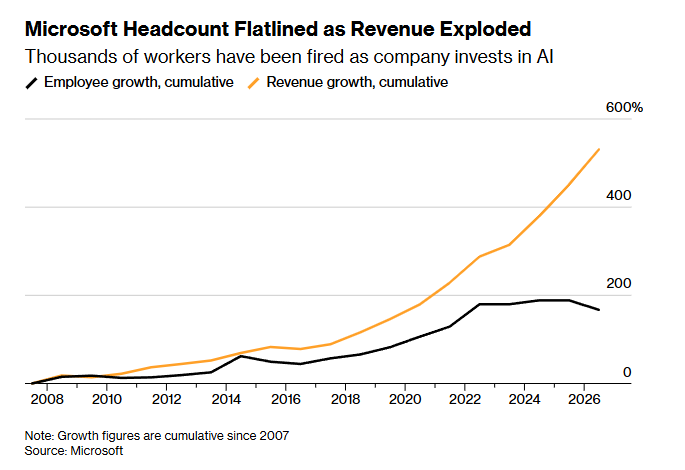Click the black Employee growth legend swatch
The width and height of the screenshot is (685, 470).
pos(31,83)
